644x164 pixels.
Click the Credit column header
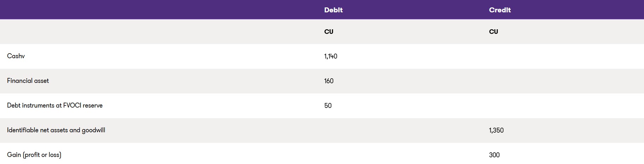[500, 10]
